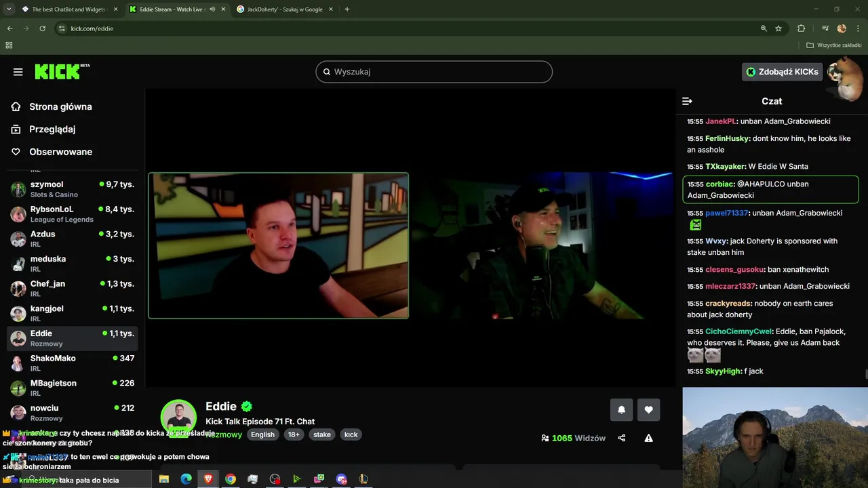Click username SkyyHigh in chat
This screenshot has width=868, height=488.
click(x=723, y=371)
